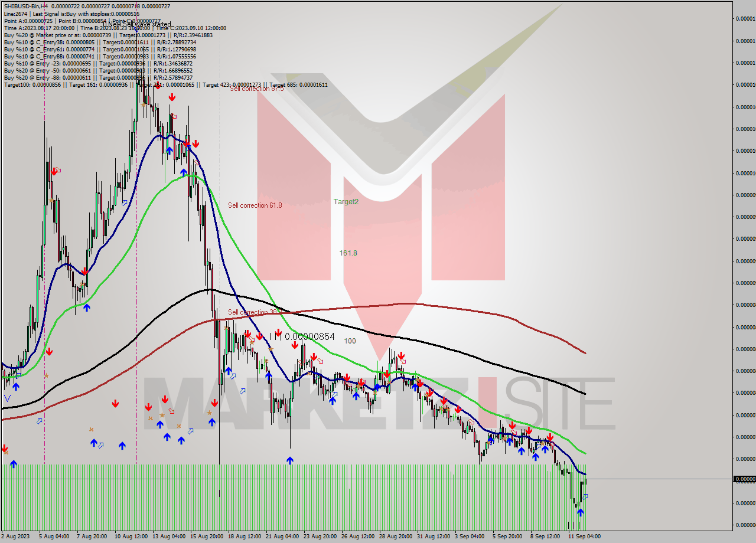Click the '26 Aug 12:00' time axis label
This screenshot has width=756, height=543.
(x=358, y=537)
